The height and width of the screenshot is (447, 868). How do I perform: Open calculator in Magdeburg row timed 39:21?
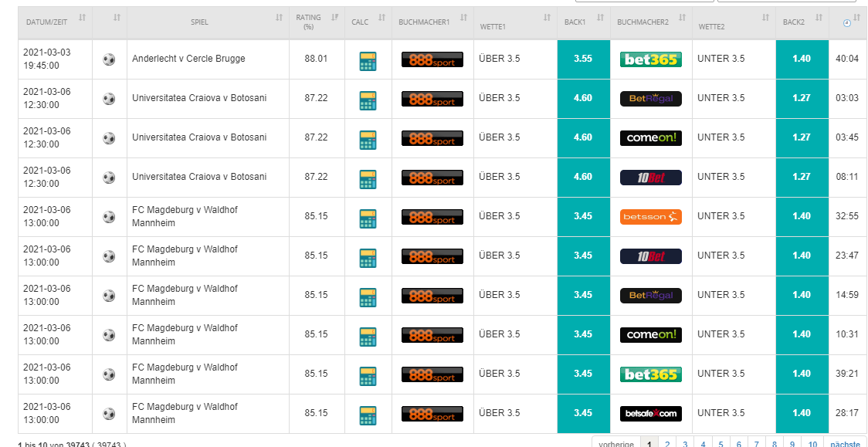[368, 376]
